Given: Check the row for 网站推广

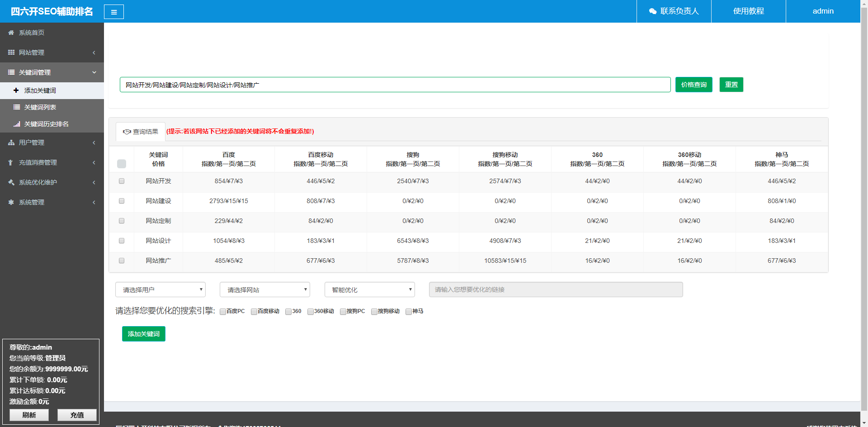Looking at the screenshot, I should point(122,261).
